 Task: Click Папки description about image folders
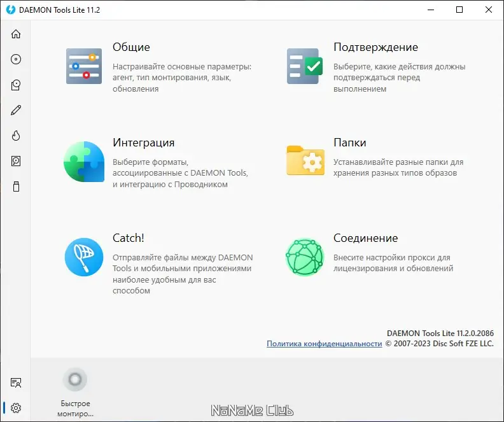tap(398, 167)
